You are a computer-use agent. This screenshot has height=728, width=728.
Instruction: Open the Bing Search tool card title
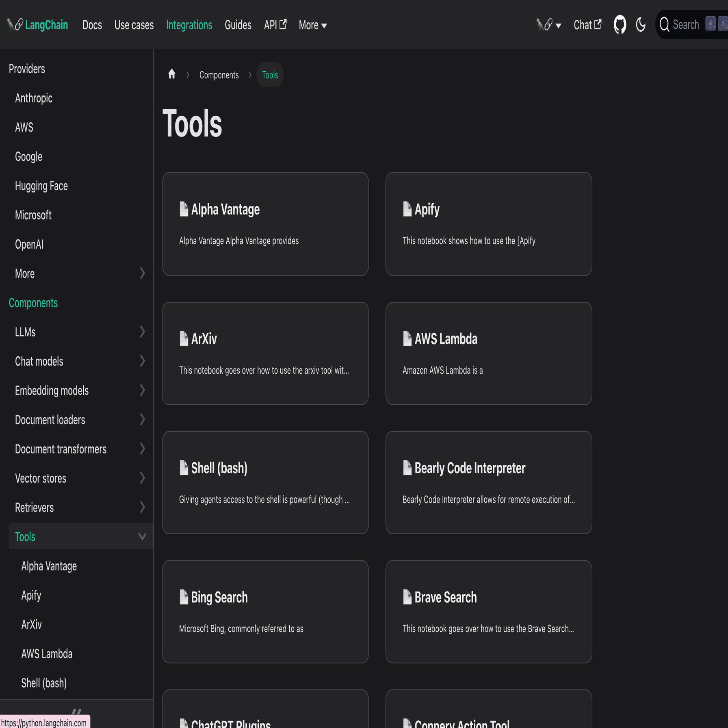coord(219,597)
